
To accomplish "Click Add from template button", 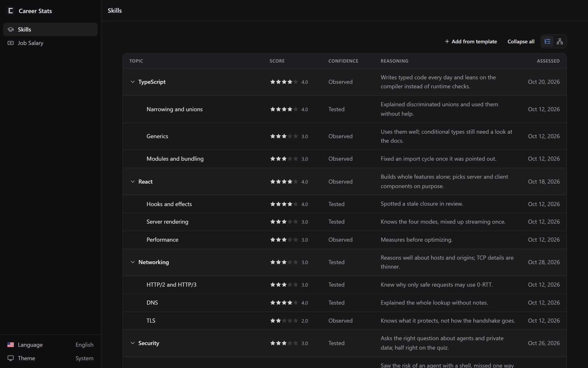I will 471,41.
